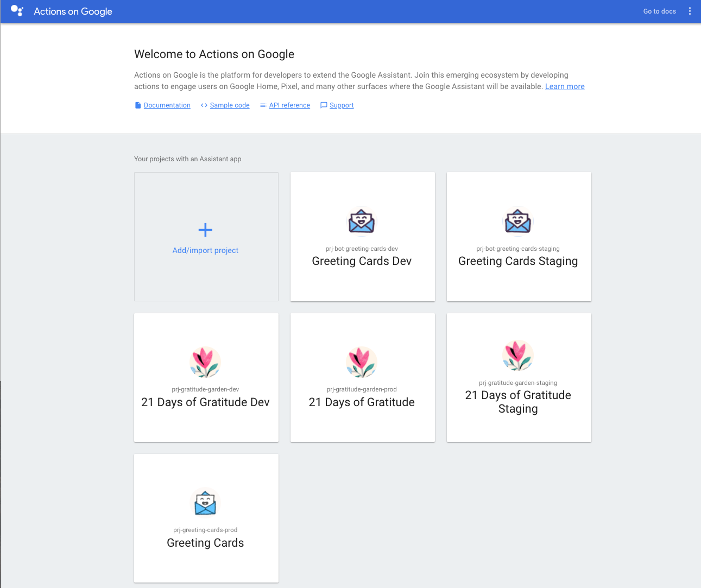The image size is (701, 588).
Task: Open the Greeting Cards Dev project title
Action: pyautogui.click(x=362, y=261)
